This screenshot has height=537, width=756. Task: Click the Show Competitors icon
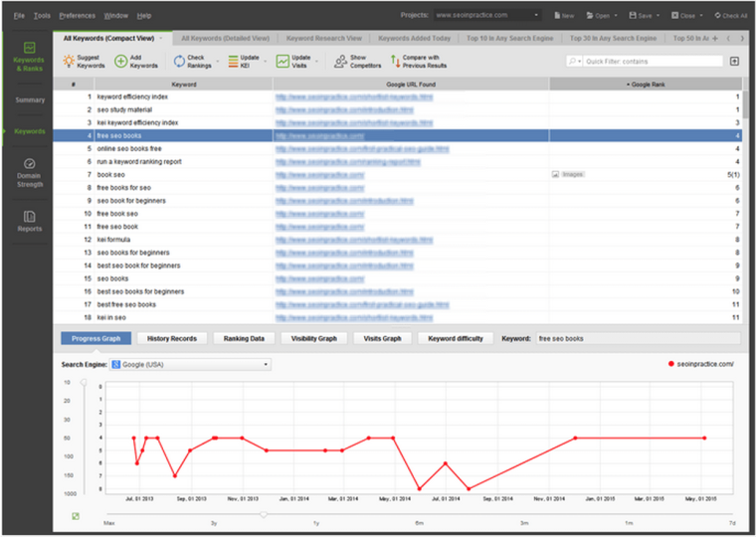[x=340, y=62]
